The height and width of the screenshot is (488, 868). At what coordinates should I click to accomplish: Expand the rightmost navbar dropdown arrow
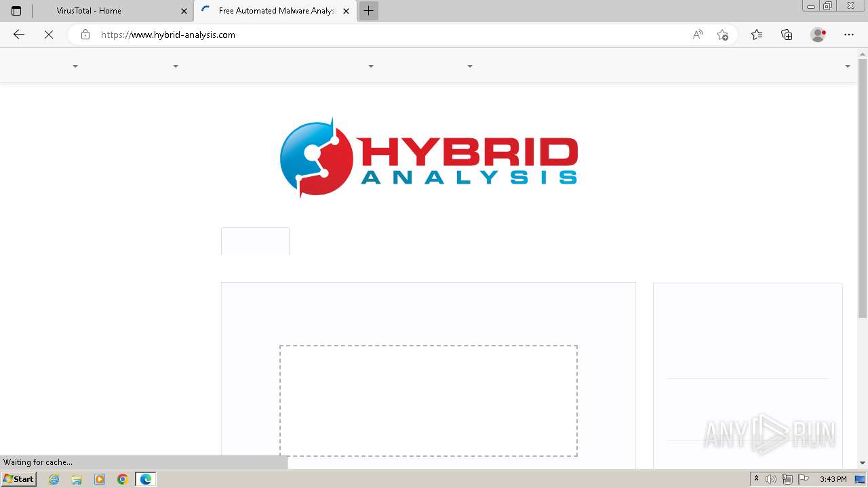848,66
